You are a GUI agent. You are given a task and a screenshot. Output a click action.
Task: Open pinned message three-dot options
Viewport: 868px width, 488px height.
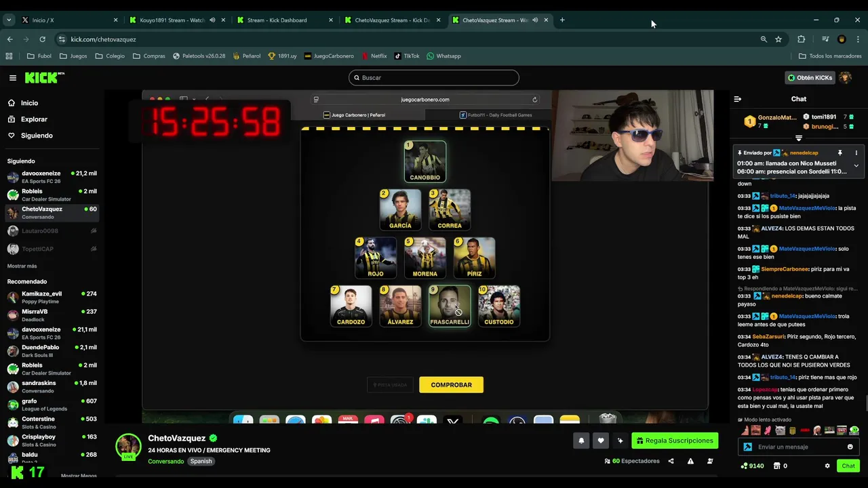[x=856, y=153]
